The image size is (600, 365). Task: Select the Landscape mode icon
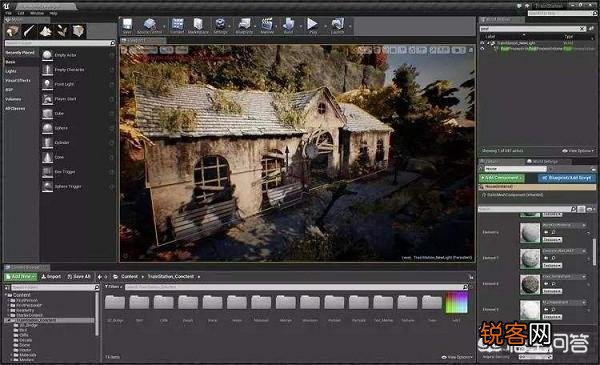tap(46, 31)
